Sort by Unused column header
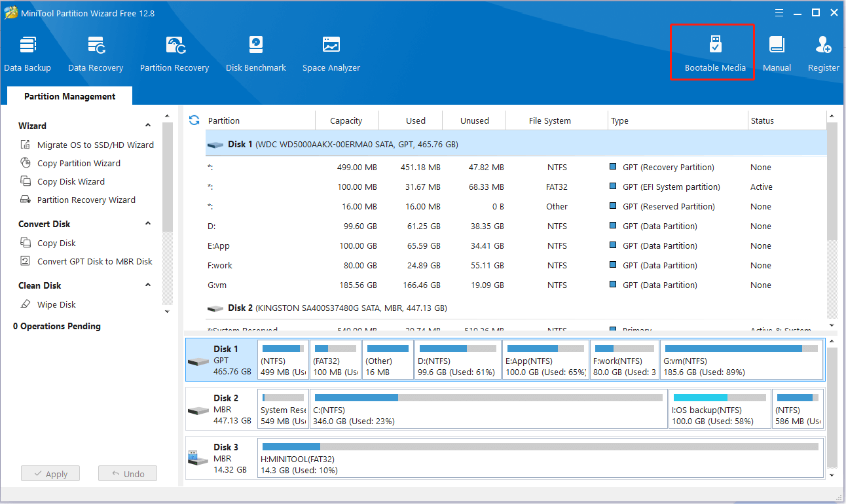Image resolution: width=846 pixels, height=504 pixels. tap(475, 120)
